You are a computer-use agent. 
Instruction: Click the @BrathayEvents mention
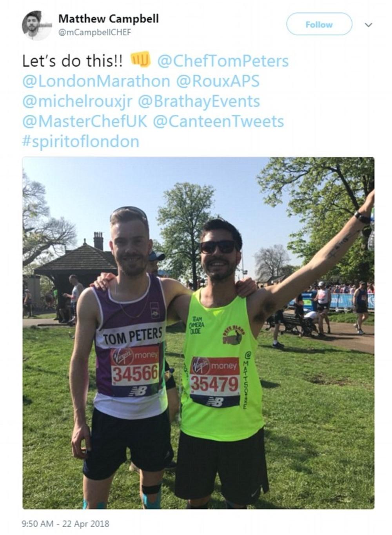(199, 102)
